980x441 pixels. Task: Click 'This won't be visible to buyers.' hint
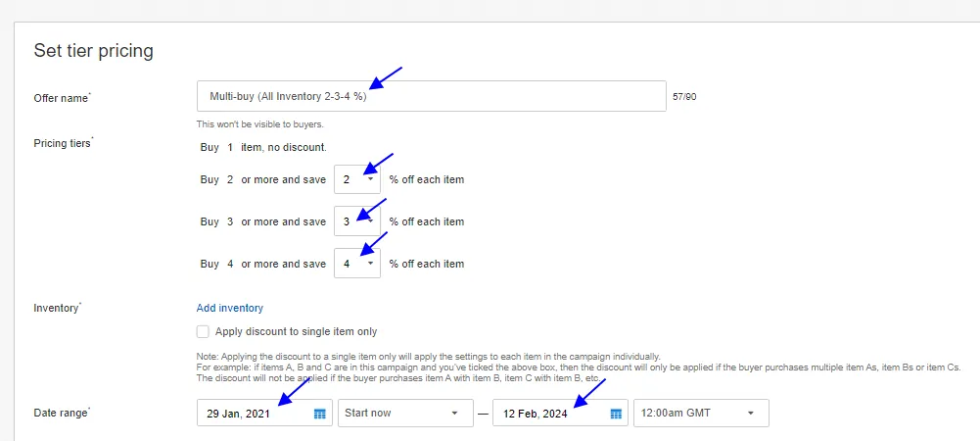[260, 123]
